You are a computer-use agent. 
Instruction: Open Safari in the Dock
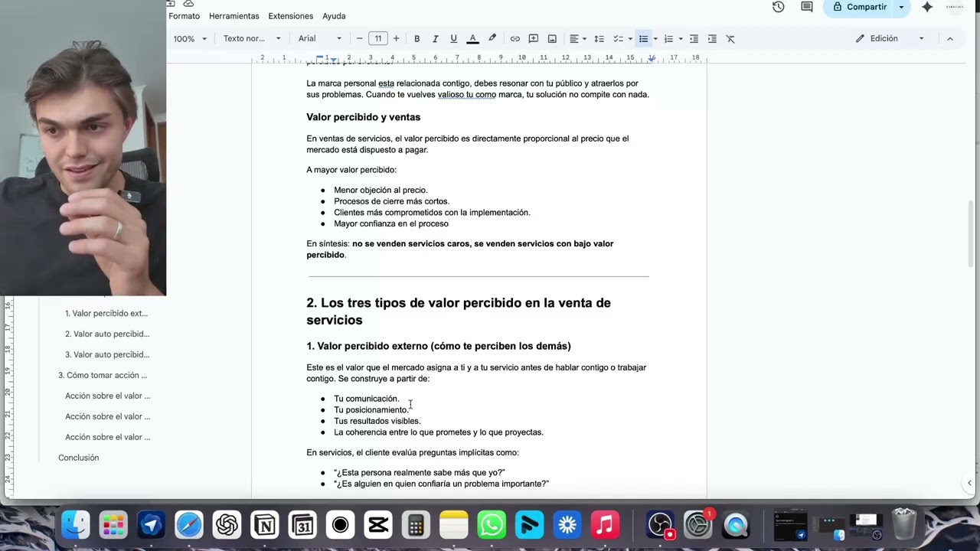point(188,525)
